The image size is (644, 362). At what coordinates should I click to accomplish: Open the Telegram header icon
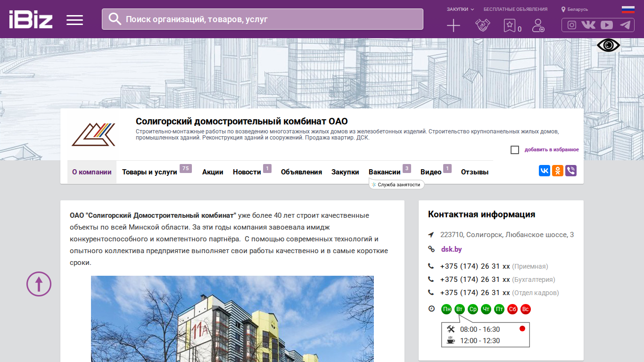tap(625, 25)
